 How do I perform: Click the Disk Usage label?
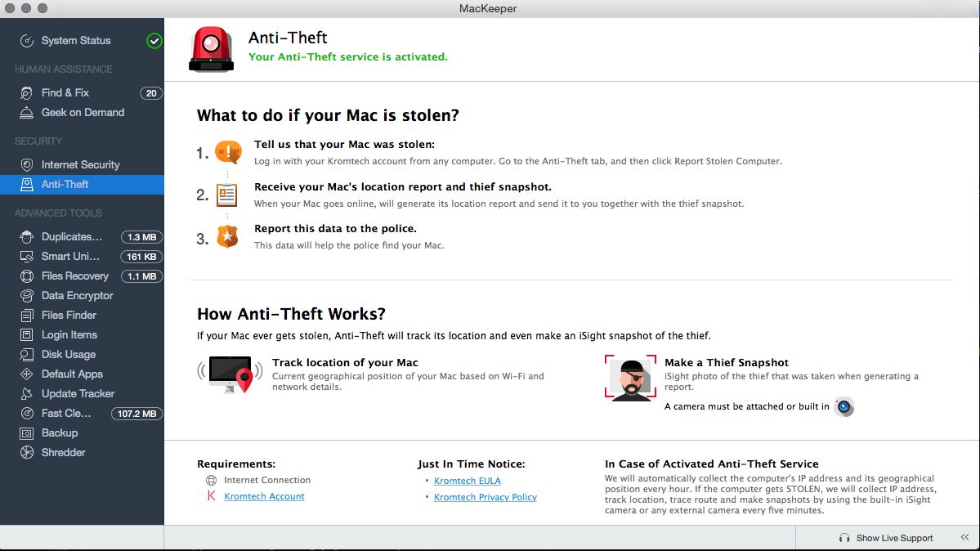[x=69, y=355]
